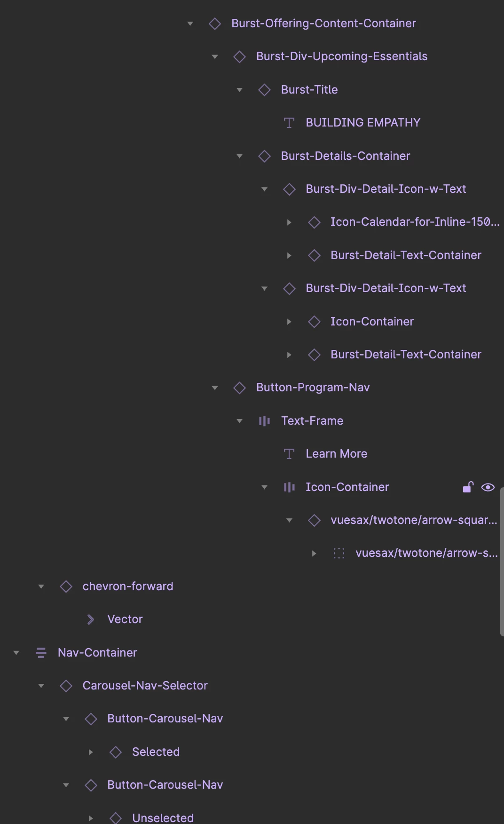
Task: Click the text-layer T icon beside BUILDING EMPATHY
Action: click(x=289, y=123)
